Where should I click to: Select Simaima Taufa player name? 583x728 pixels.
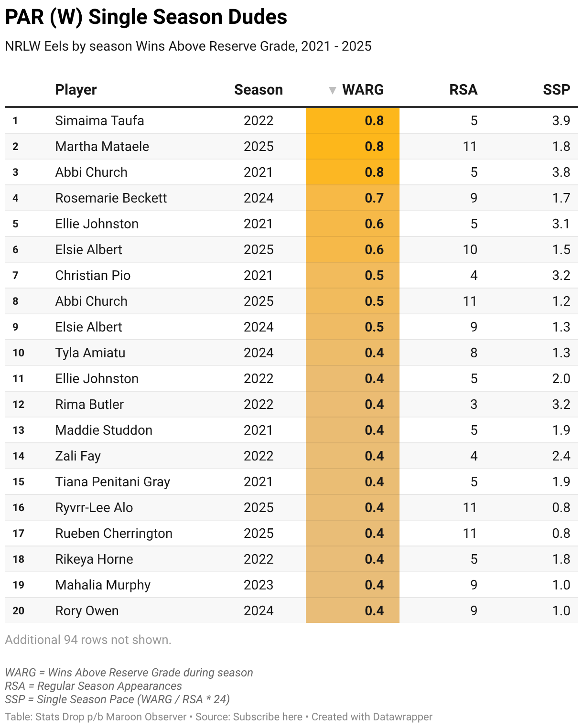tap(99, 120)
